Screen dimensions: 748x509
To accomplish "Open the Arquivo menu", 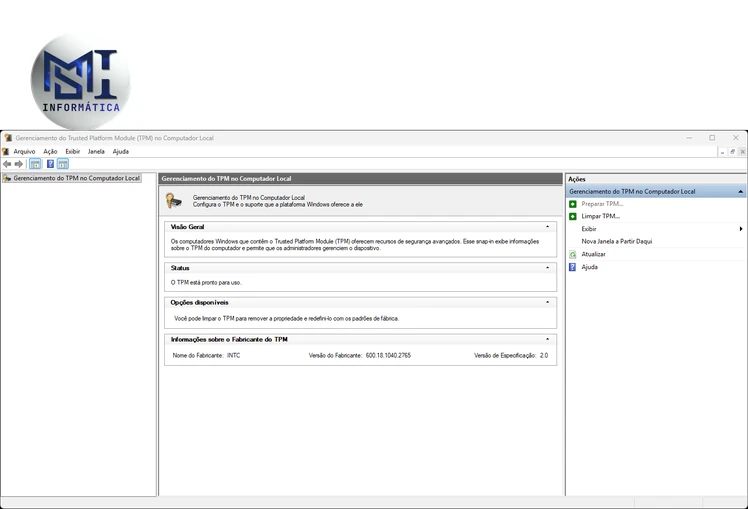I will click(24, 151).
